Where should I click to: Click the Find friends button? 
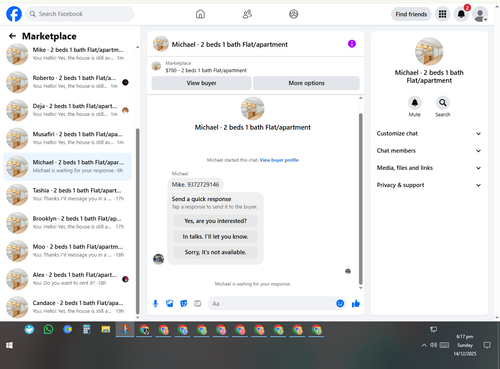point(411,14)
